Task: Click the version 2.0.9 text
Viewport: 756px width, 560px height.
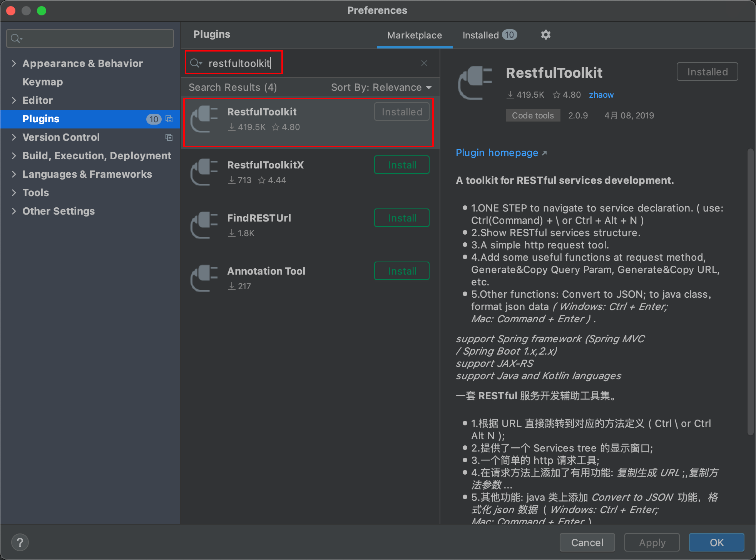Action: 578,115
